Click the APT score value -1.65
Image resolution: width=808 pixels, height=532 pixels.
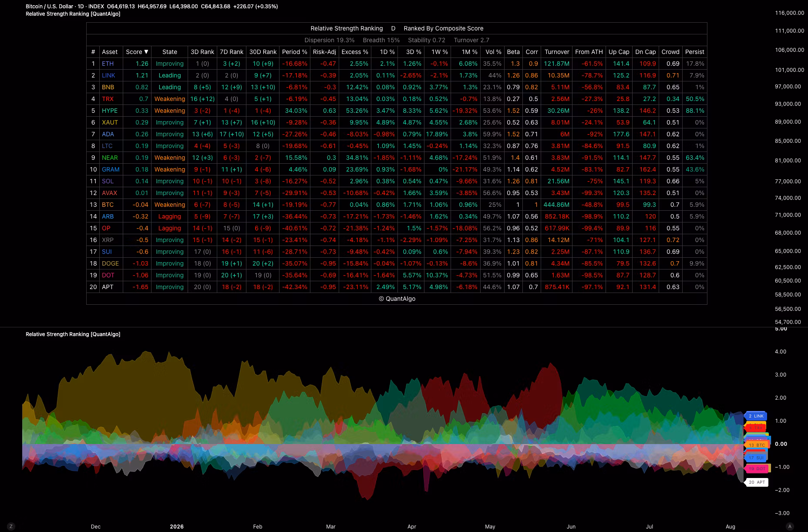(140, 287)
